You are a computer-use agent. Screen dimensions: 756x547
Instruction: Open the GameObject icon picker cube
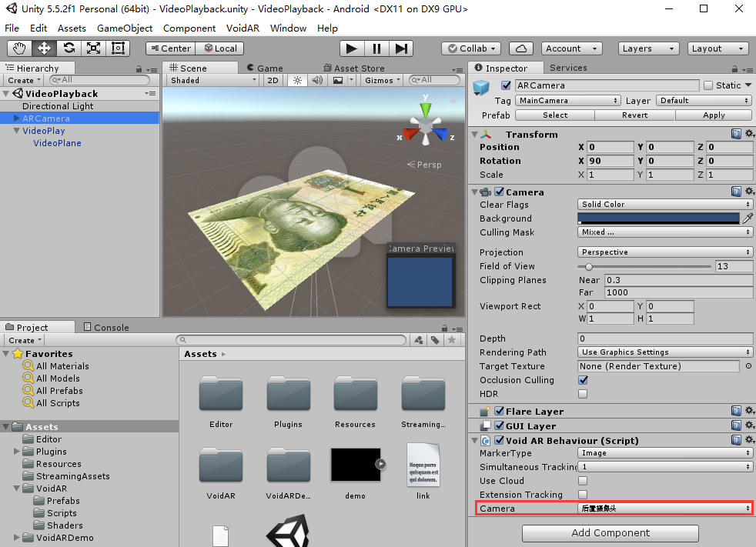coord(481,87)
